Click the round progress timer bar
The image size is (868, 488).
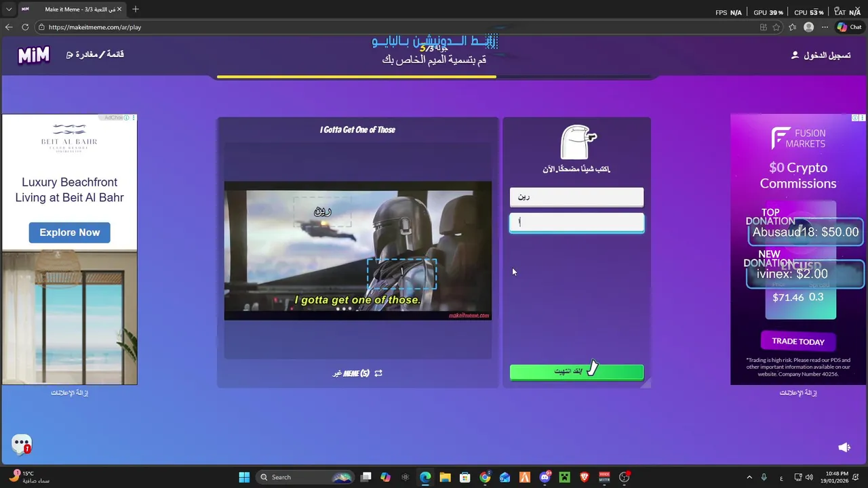(x=435, y=77)
